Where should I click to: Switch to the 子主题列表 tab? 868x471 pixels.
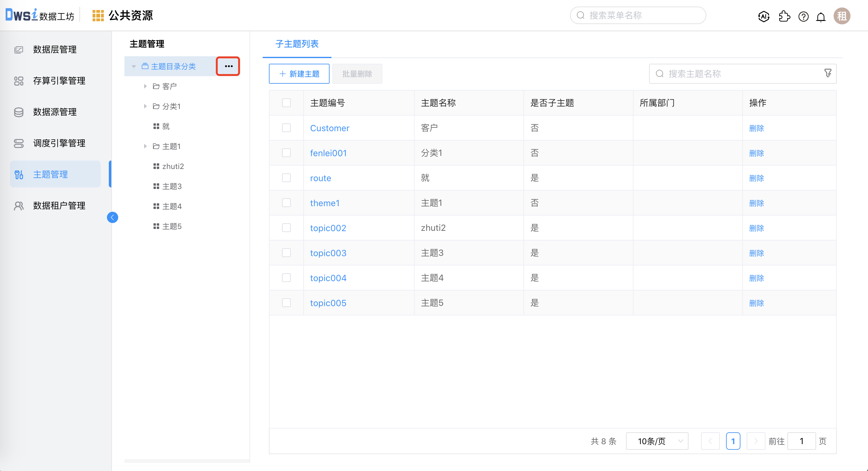297,44
